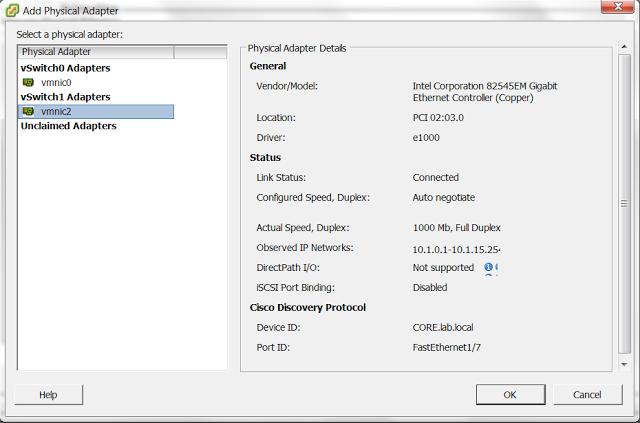This screenshot has width=640, height=423.
Task: Click the observed IP range 10.1.0.1-10.1.15.254
Action: (456, 249)
